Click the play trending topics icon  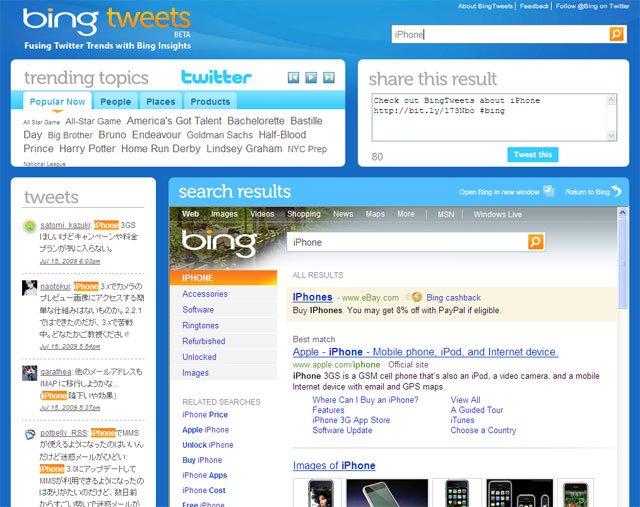click(x=311, y=77)
